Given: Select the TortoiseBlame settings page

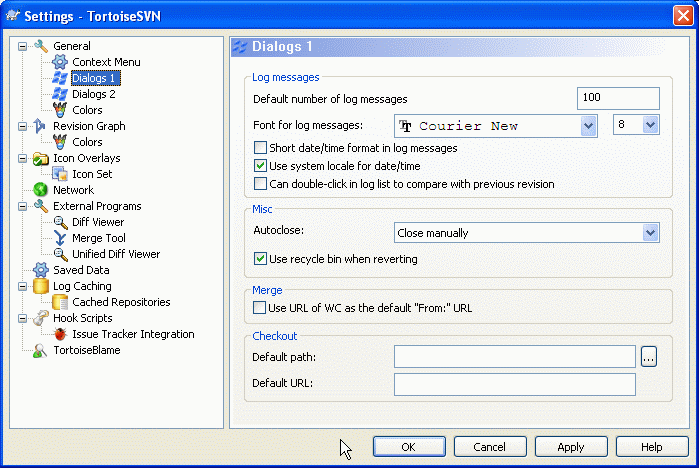Looking at the screenshot, I should tap(87, 350).
